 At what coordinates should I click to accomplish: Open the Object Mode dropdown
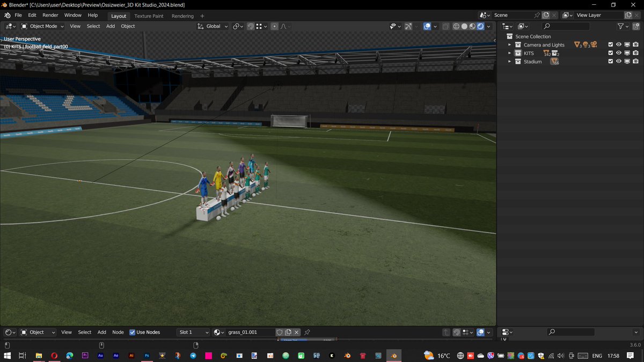42,26
